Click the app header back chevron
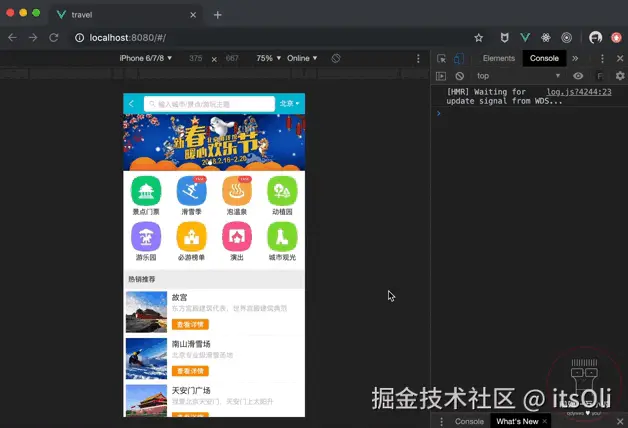This screenshot has height=428, width=628. click(x=131, y=104)
